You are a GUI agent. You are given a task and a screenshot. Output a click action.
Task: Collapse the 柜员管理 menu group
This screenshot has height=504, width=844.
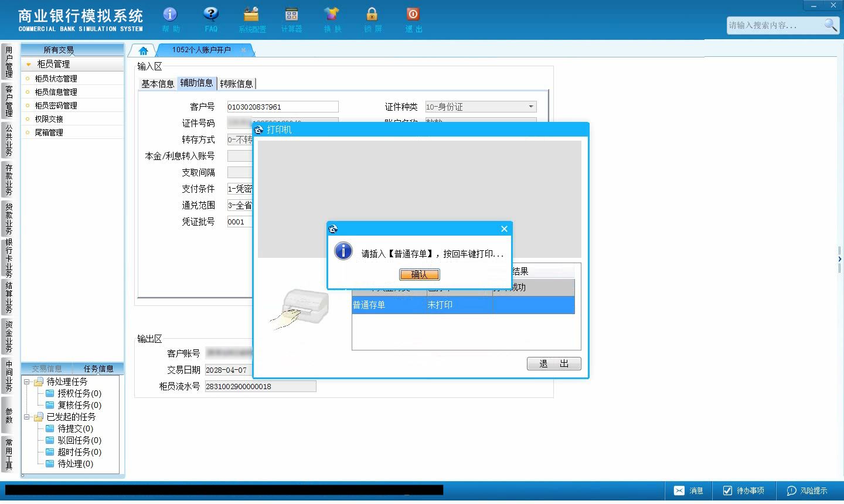[29, 64]
